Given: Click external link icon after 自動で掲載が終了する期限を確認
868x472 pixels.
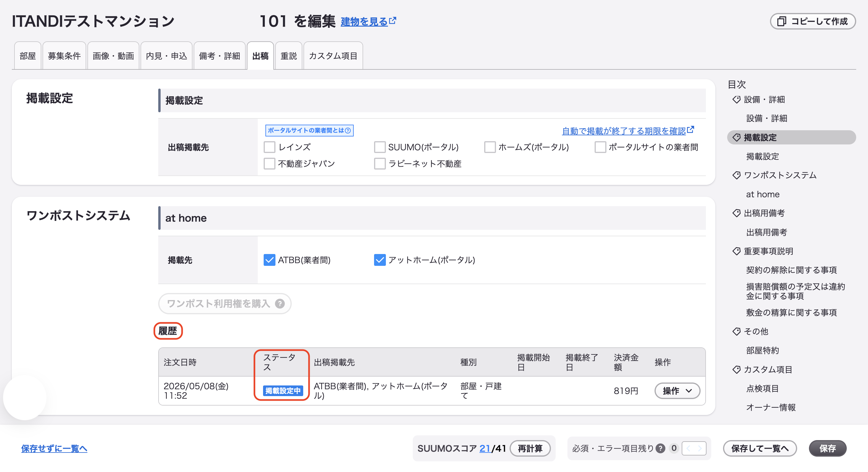Looking at the screenshot, I should click(x=691, y=129).
